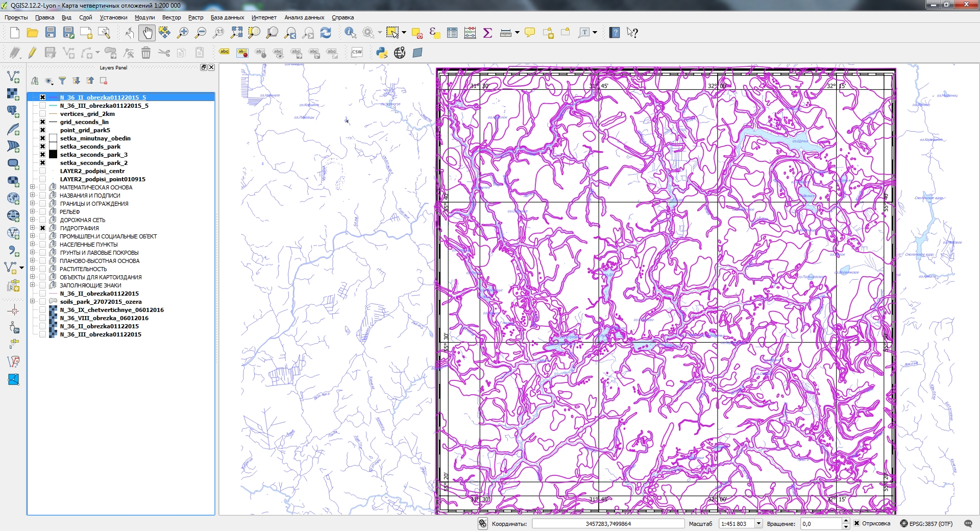Launch the CSW MetaSearch plugin
This screenshot has width=980, height=531.
click(x=356, y=52)
